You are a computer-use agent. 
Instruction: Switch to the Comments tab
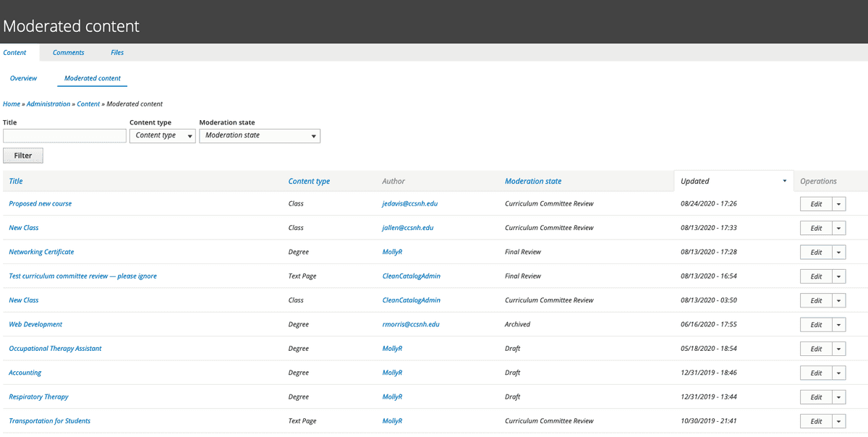click(68, 52)
